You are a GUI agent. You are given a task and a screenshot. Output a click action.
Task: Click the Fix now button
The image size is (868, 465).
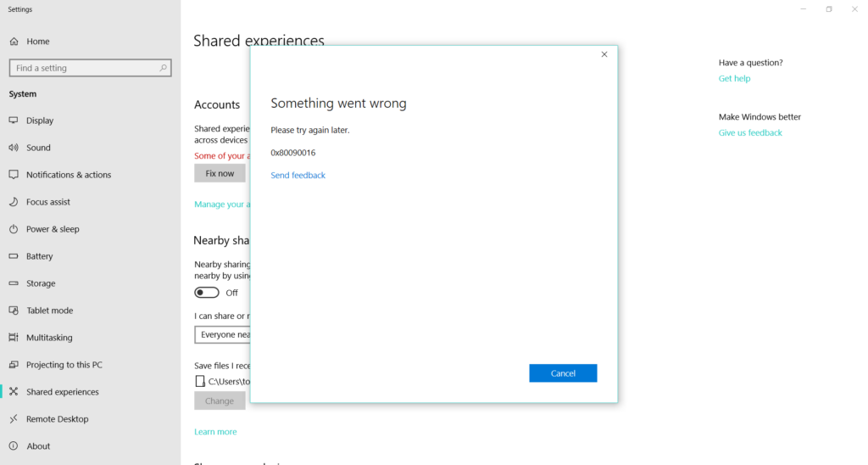[x=220, y=173]
